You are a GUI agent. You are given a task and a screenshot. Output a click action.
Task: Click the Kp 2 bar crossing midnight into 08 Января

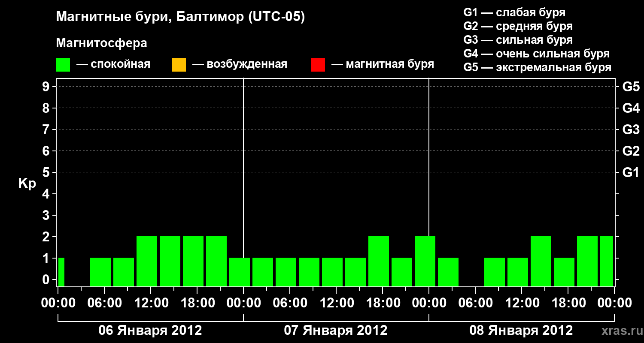425,261
